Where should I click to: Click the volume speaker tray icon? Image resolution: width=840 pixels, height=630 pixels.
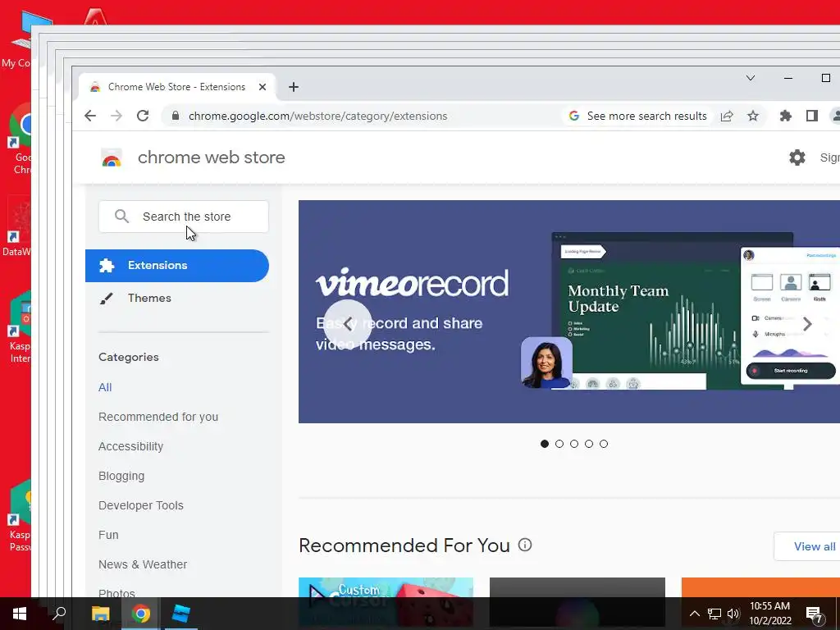point(733,614)
